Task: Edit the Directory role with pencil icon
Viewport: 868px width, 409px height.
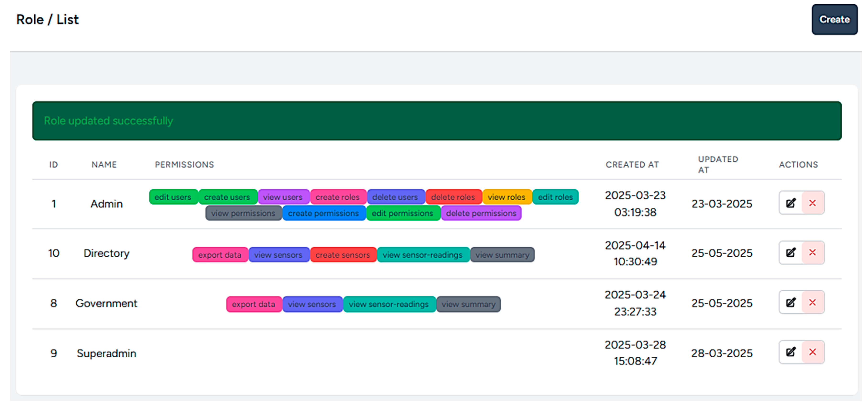Action: tap(791, 252)
